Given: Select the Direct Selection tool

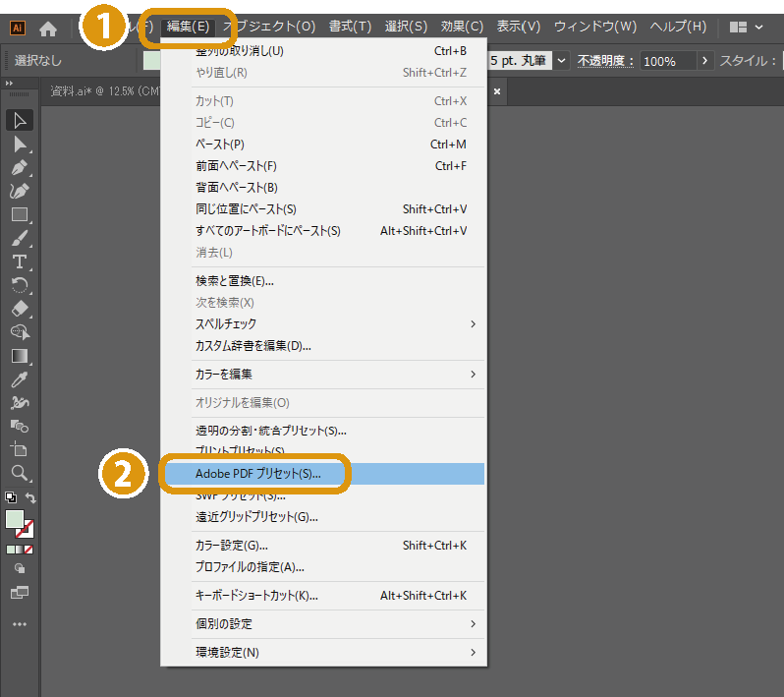Looking at the screenshot, I should tap(20, 145).
